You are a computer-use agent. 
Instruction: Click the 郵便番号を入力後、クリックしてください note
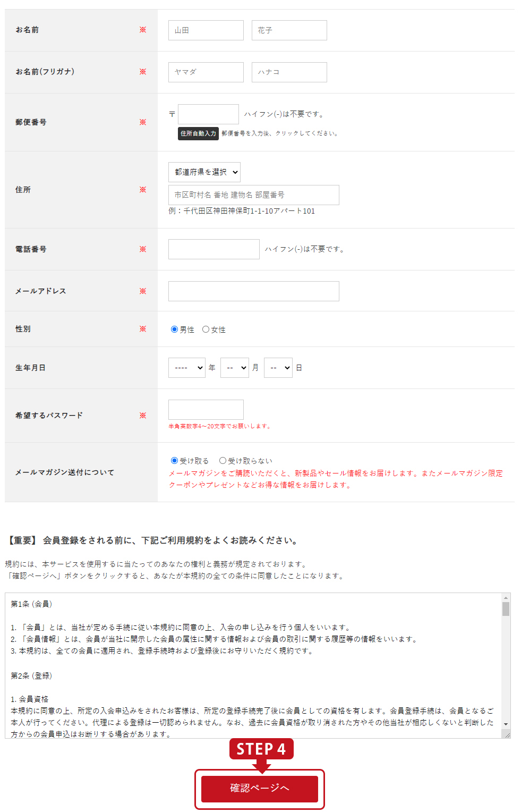click(x=280, y=133)
